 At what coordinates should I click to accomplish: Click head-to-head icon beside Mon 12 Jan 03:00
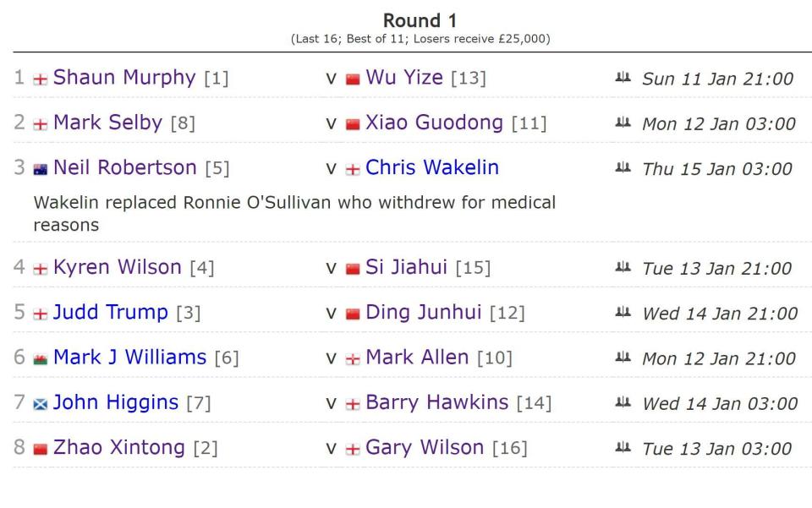623,123
